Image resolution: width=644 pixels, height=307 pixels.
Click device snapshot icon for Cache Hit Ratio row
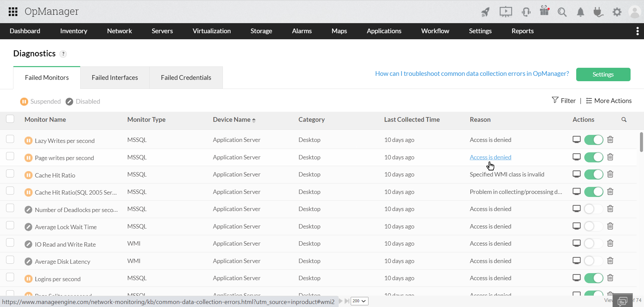tap(577, 174)
